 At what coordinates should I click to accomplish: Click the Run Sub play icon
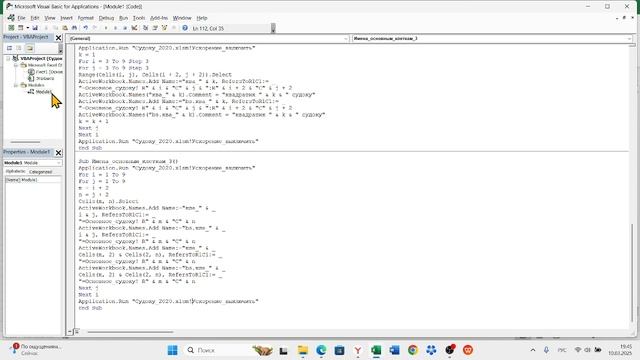106,28
